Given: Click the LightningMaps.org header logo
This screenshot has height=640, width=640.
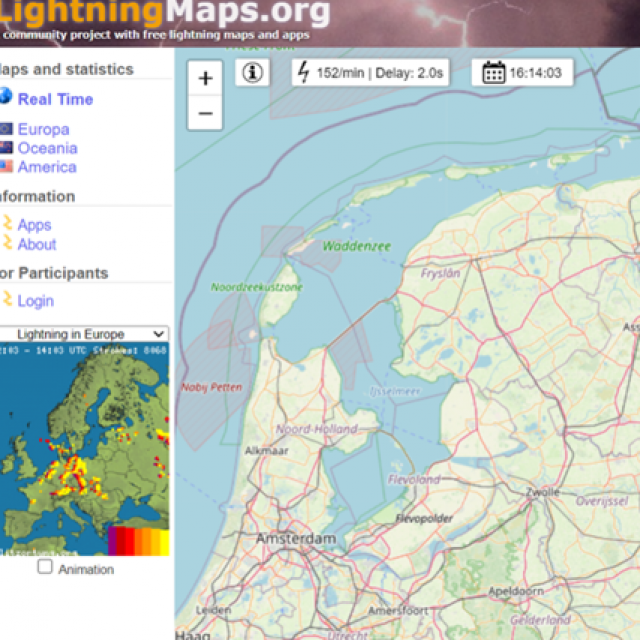Looking at the screenshot, I should [x=164, y=11].
